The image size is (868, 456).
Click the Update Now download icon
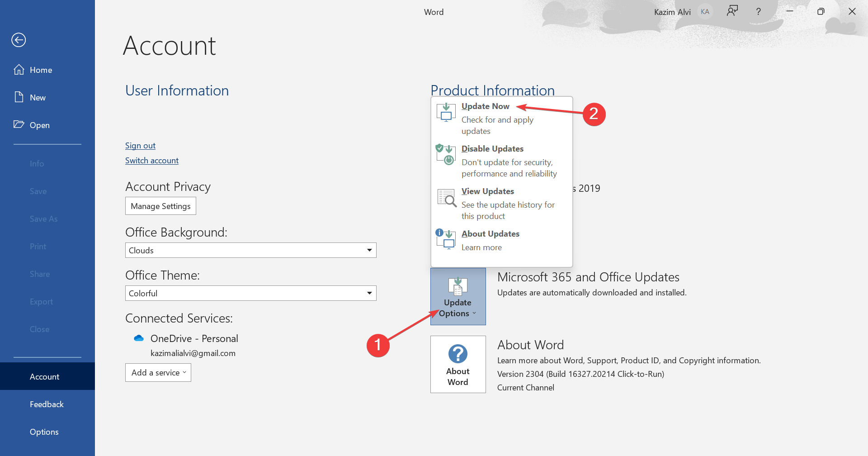(x=446, y=112)
